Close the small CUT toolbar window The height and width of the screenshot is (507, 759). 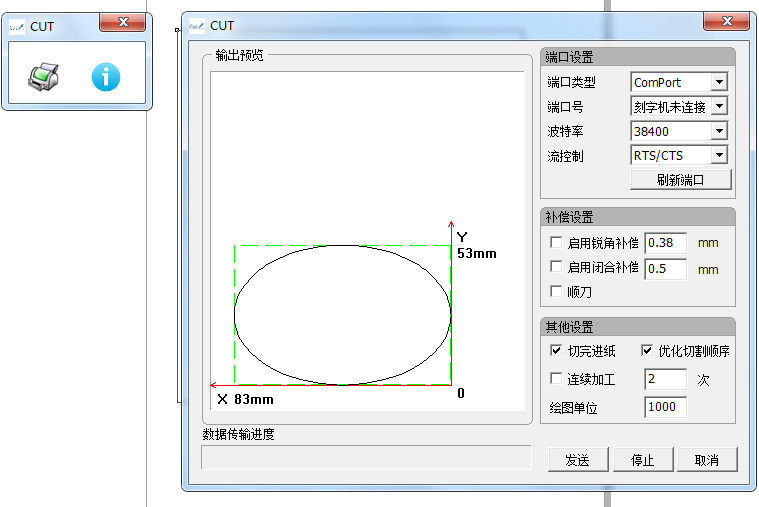click(123, 22)
